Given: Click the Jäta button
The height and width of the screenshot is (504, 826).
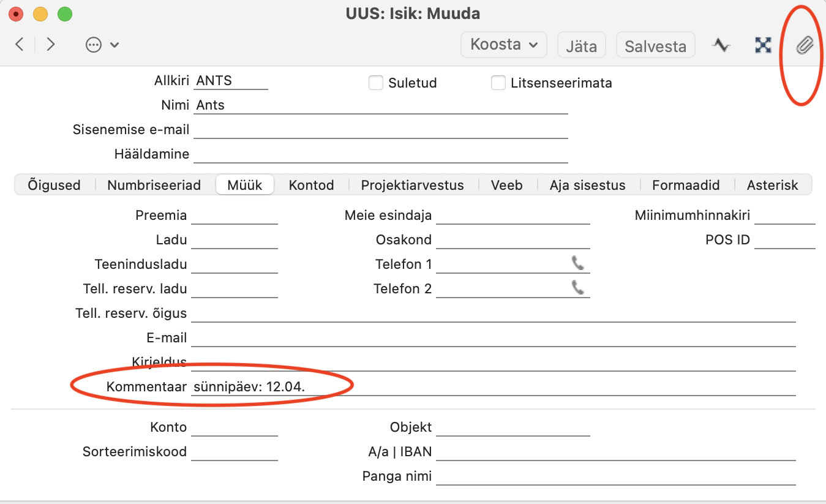Looking at the screenshot, I should 581,45.
